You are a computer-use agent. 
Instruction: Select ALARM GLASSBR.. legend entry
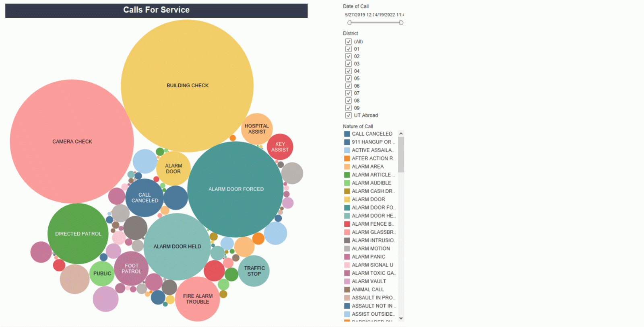click(370, 232)
